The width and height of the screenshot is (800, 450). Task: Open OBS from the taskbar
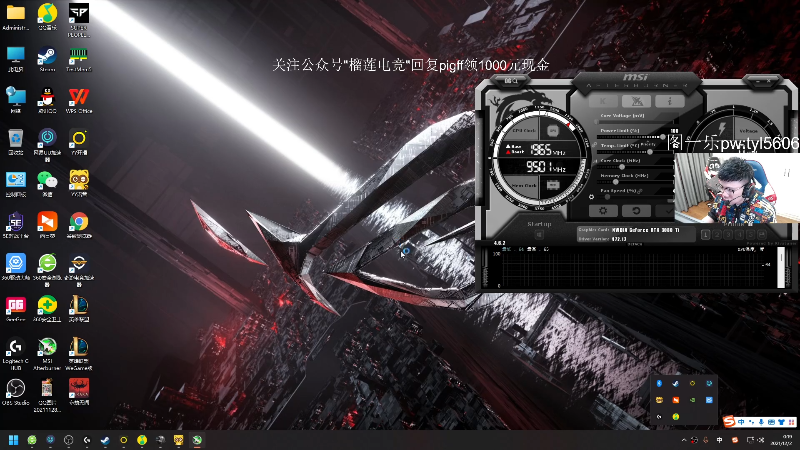[68, 440]
